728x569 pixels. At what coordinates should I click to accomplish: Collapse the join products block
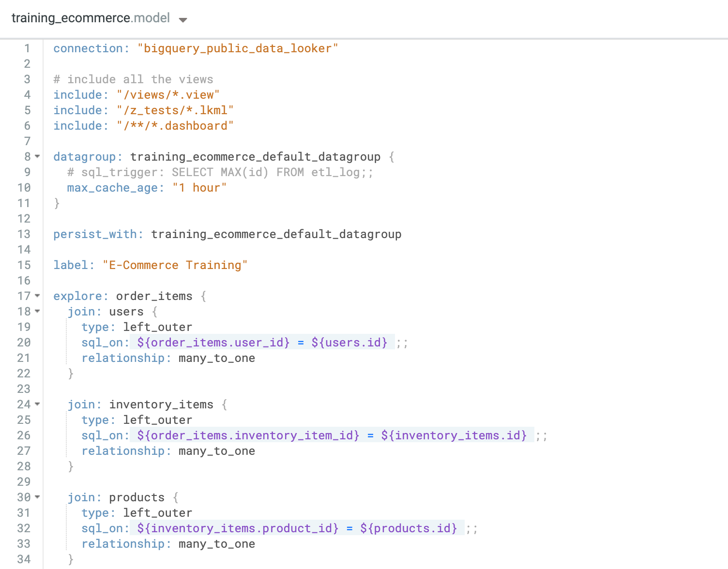(37, 497)
